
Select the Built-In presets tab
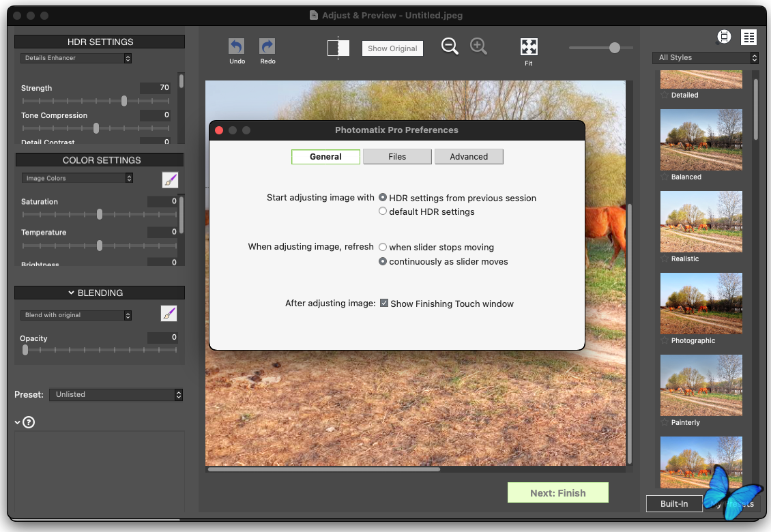point(674,503)
